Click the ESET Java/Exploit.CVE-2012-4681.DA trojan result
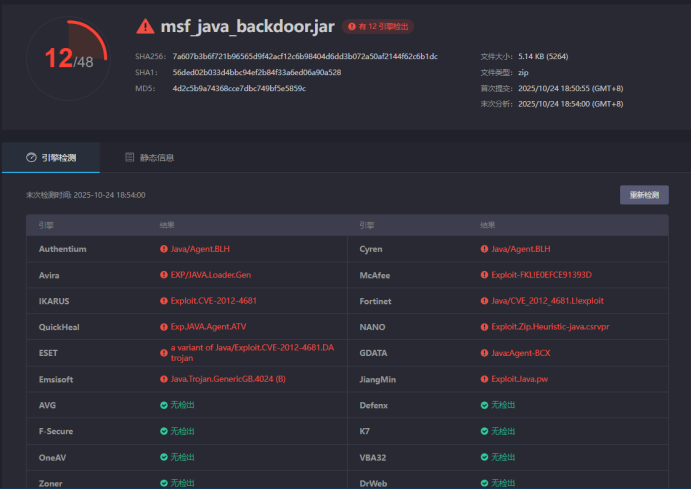 point(252,353)
